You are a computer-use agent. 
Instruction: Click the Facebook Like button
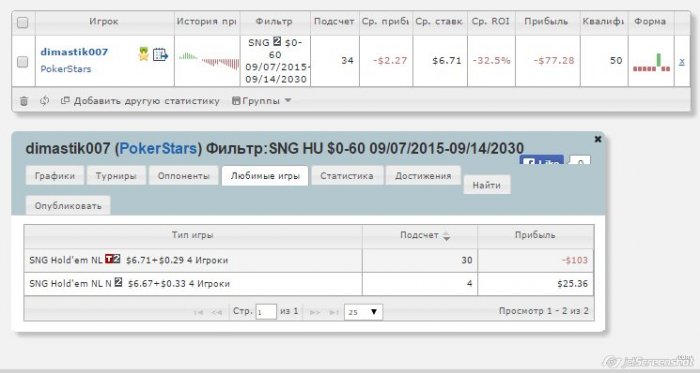coord(542,160)
